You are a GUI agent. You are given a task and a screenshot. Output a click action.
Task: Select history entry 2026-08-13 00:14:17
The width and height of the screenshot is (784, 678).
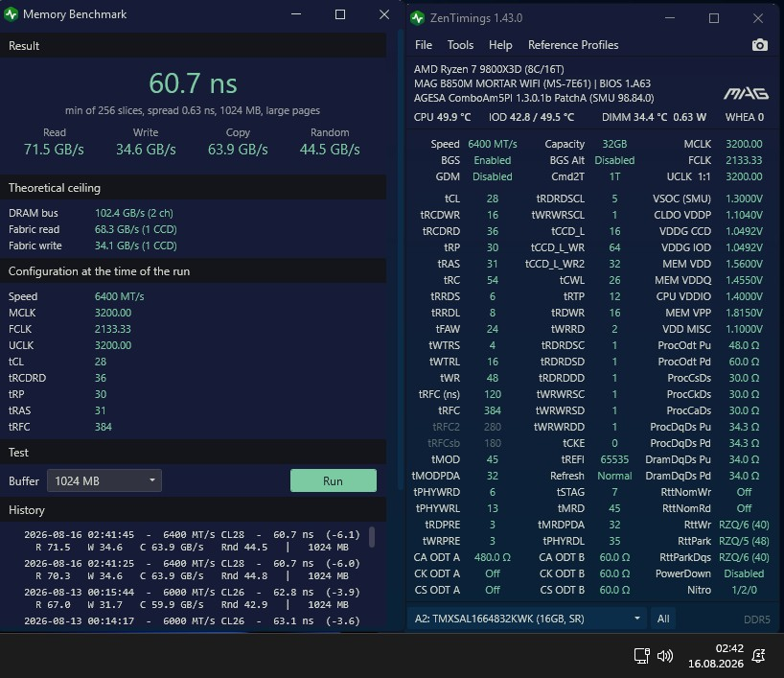(x=192, y=621)
